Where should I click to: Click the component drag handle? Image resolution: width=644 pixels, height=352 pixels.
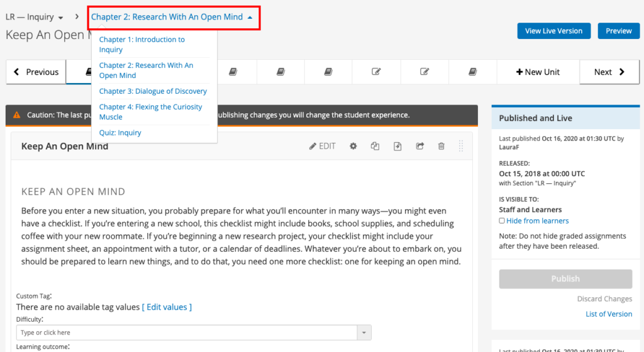461,146
